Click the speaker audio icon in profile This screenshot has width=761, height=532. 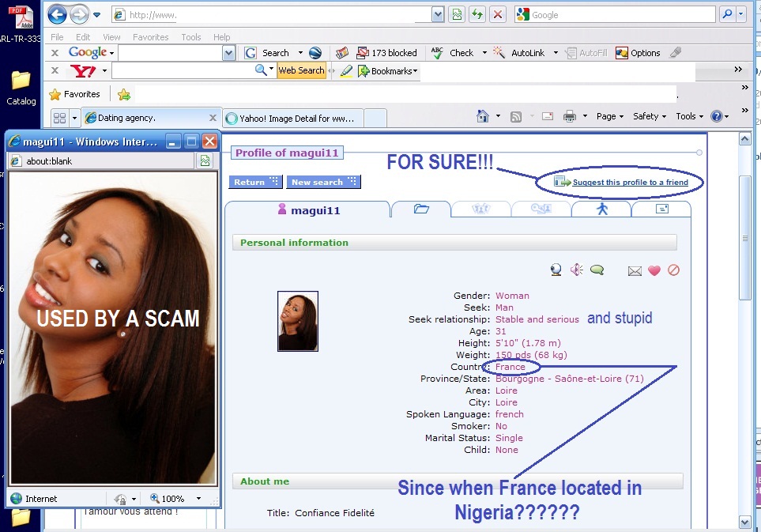click(576, 270)
